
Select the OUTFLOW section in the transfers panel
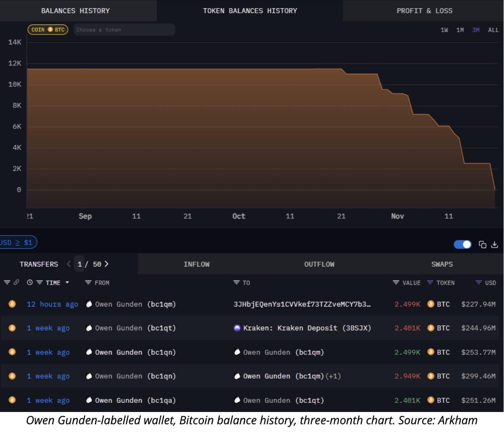pos(319,264)
